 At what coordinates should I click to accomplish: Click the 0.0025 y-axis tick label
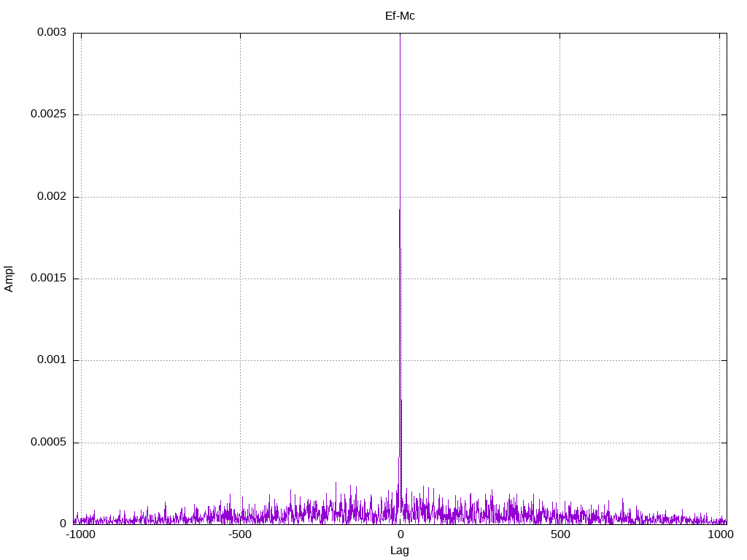tap(49, 114)
